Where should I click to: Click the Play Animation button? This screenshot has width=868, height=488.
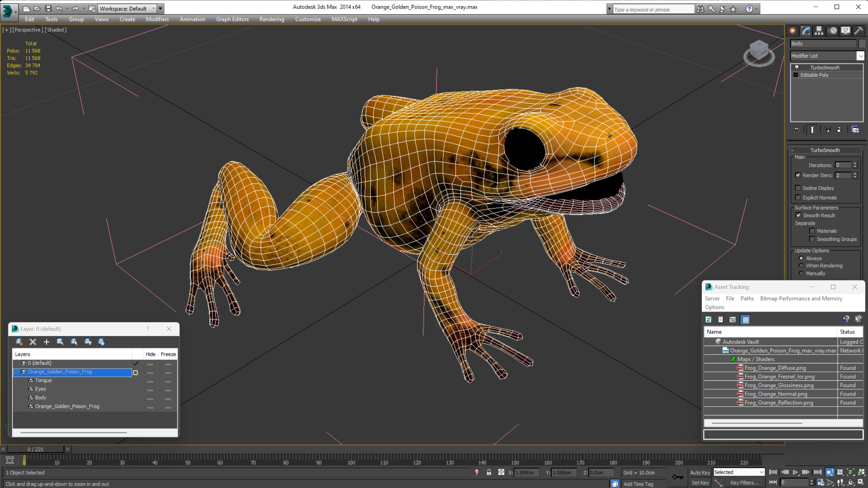(795, 472)
